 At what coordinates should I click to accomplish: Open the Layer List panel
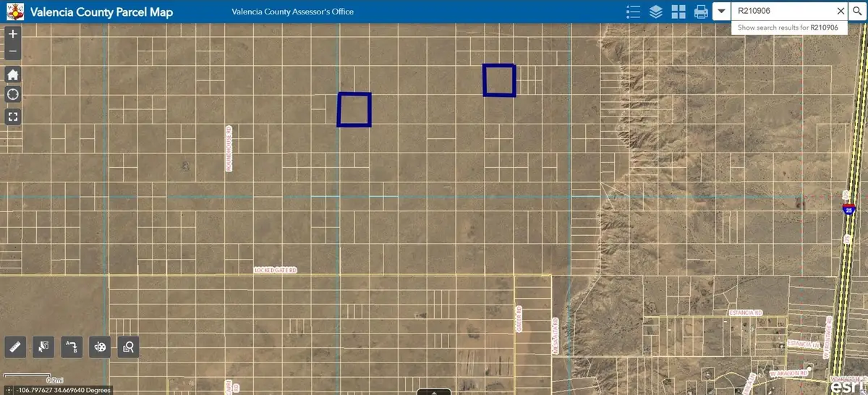click(x=656, y=12)
